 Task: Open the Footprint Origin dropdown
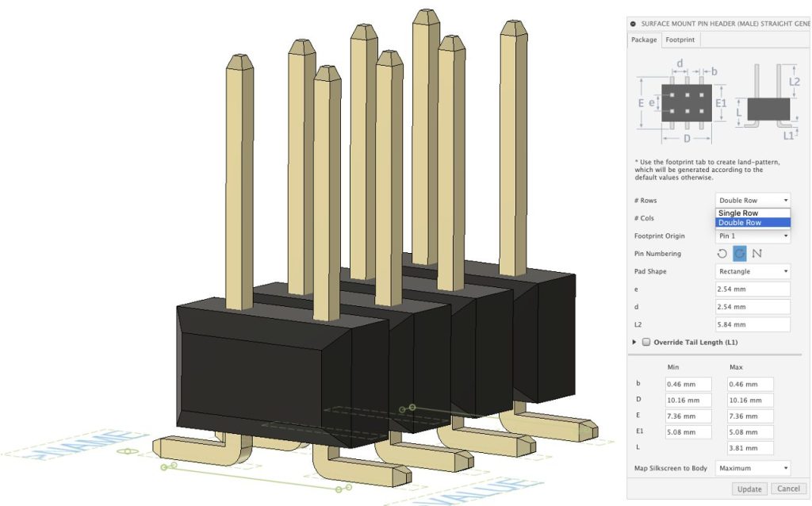pyautogui.click(x=753, y=236)
